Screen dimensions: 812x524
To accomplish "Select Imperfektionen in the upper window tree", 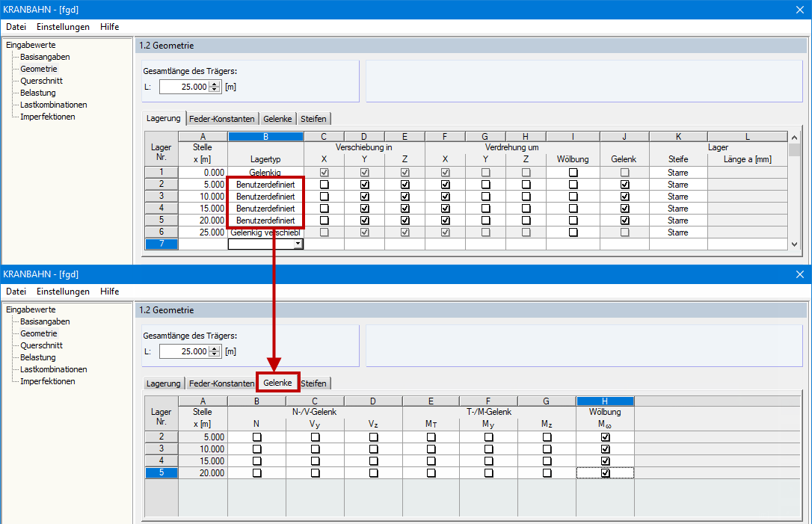I will 48,117.
